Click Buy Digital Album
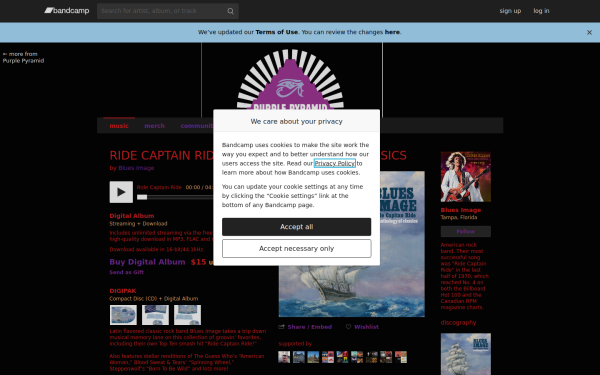 pos(147,262)
